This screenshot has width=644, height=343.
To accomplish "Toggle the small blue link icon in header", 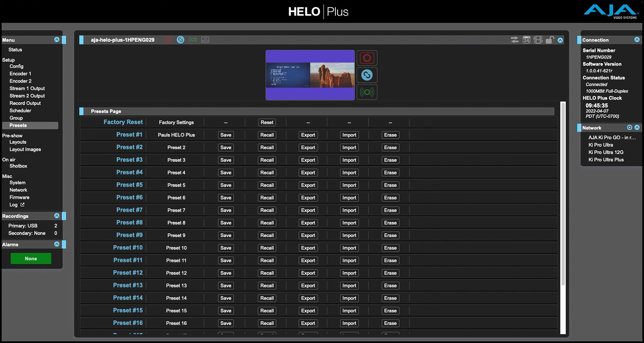I will 181,40.
